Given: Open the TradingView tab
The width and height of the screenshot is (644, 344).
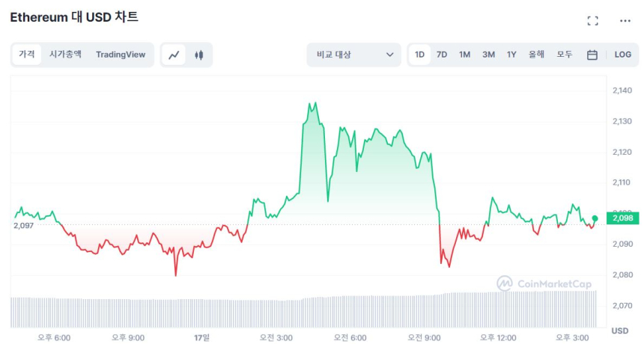Looking at the screenshot, I should (121, 55).
